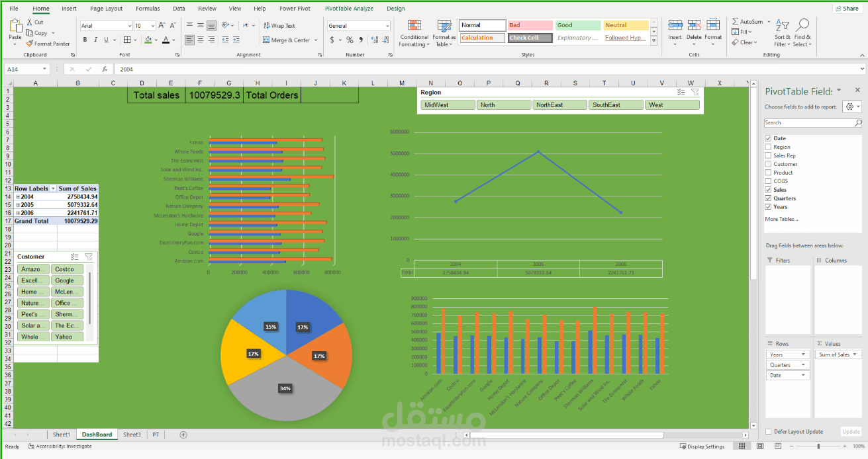Toggle italic formatting
Viewport: 868px width, 459px height.
[96, 40]
